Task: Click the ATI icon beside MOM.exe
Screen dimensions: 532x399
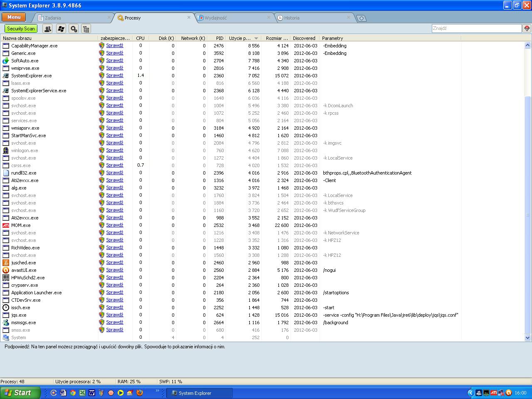Action: 6,225
